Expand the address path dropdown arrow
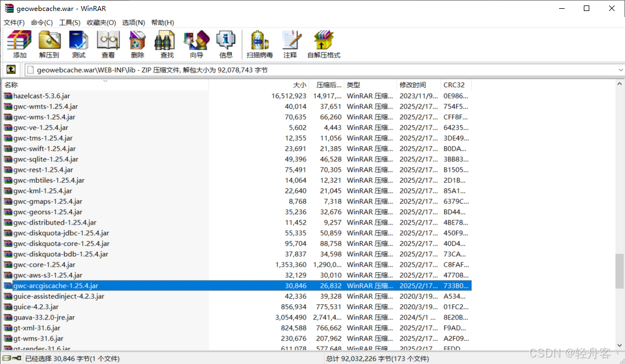 [x=620, y=70]
